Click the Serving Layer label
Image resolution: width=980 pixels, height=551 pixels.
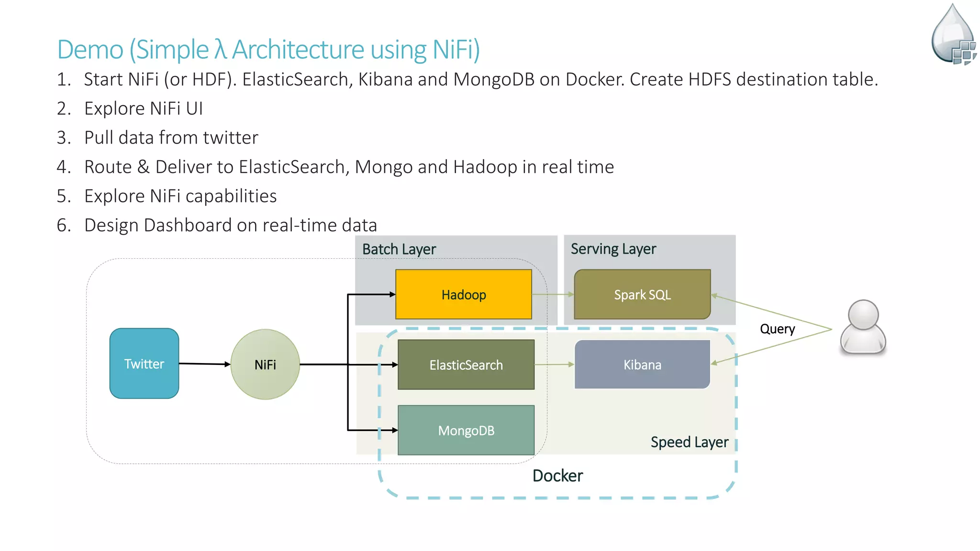pyautogui.click(x=613, y=249)
